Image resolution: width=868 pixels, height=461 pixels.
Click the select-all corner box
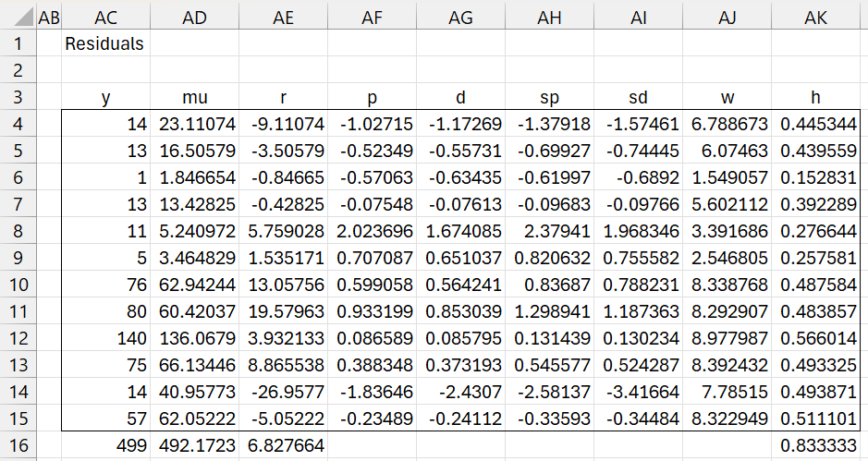(x=18, y=18)
